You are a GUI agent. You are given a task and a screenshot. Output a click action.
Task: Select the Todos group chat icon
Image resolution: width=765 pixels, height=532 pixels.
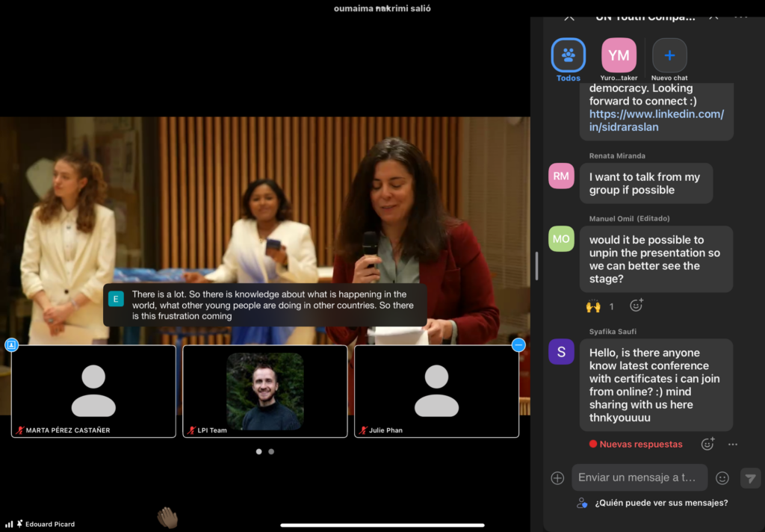click(x=569, y=55)
